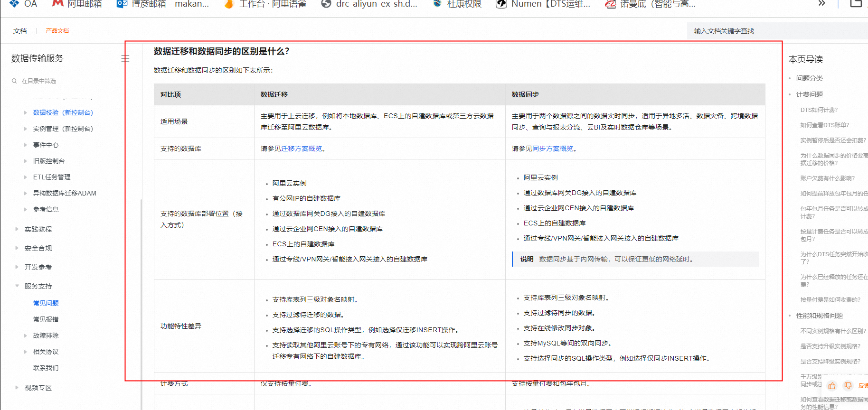
Task: Select 联系我们 in the sidebar
Action: pyautogui.click(x=46, y=368)
